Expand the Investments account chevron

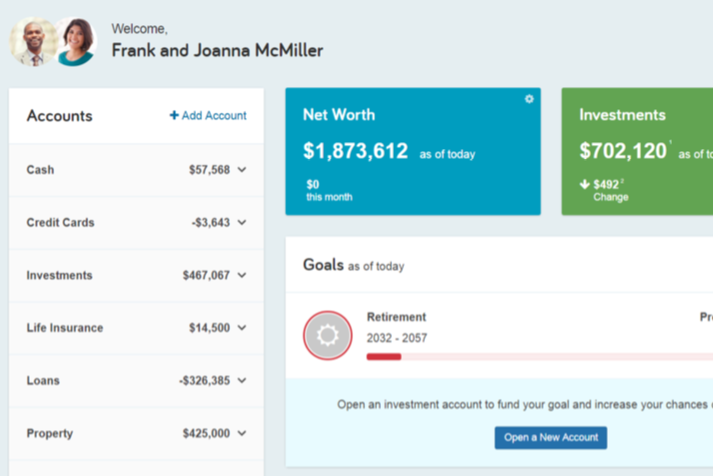[x=242, y=276]
